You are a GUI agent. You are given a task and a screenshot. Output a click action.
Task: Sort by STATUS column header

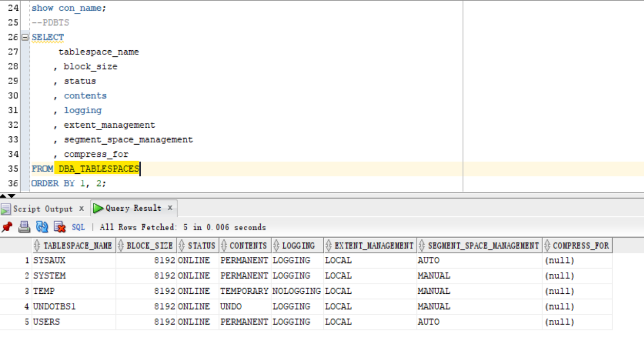(x=198, y=246)
